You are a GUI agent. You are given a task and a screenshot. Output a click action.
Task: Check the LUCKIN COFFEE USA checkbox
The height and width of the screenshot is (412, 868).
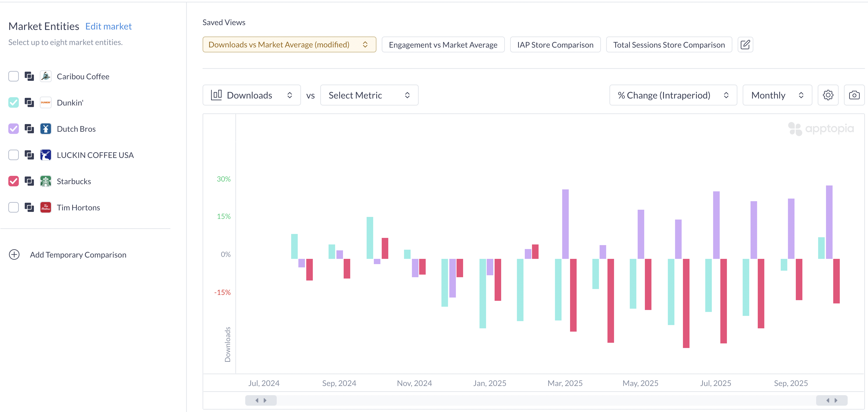14,155
